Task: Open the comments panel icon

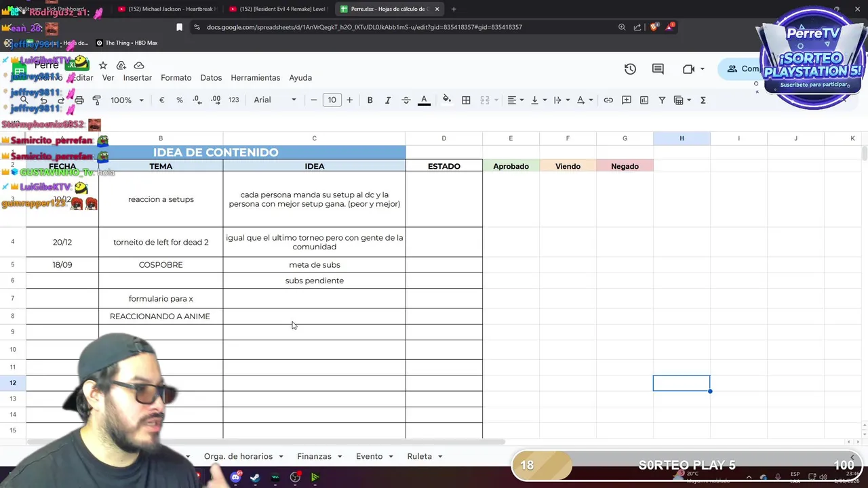Action: [x=658, y=68]
